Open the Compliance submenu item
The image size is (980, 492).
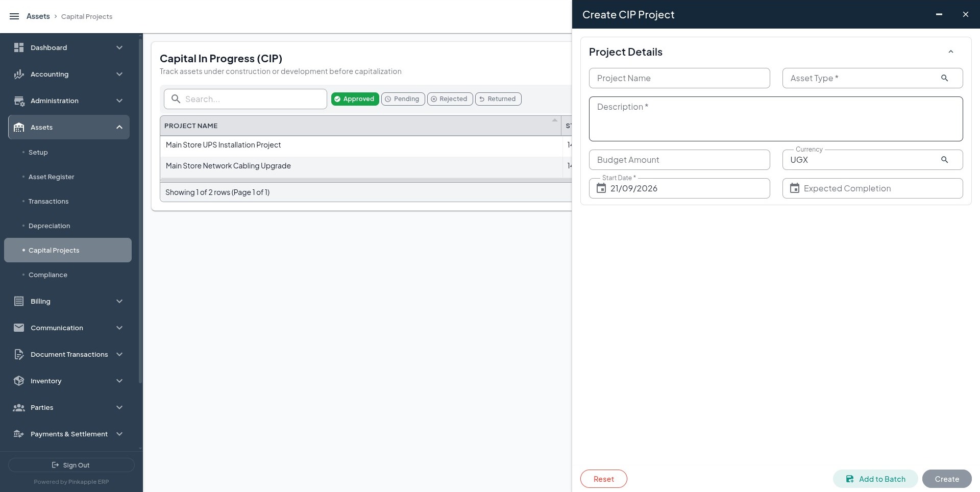tap(68, 275)
